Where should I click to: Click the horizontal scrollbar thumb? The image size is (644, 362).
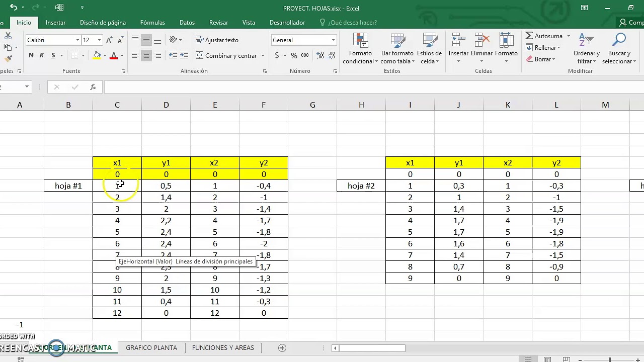point(372,348)
